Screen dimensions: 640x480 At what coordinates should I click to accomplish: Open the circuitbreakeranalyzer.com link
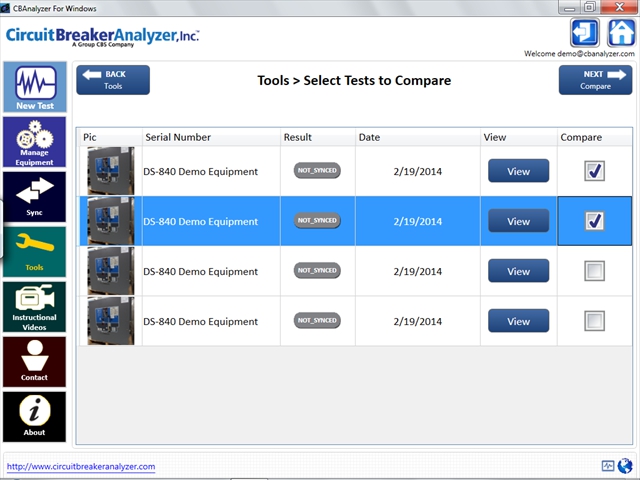[x=81, y=467]
